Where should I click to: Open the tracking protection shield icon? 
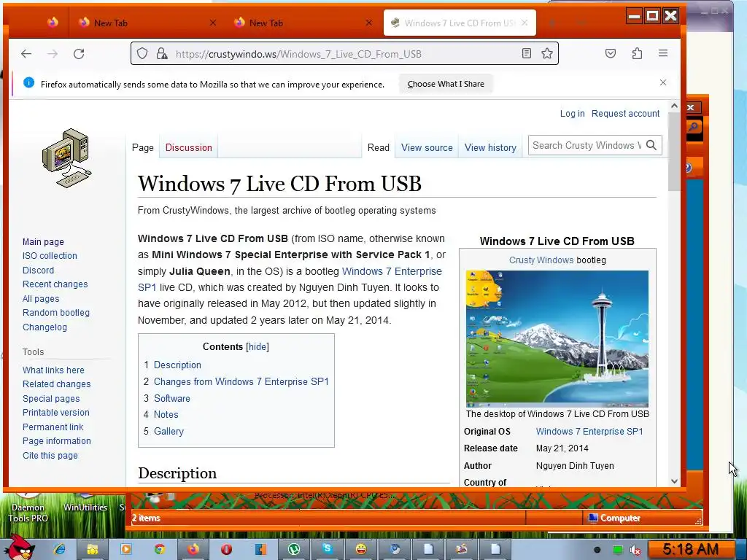(x=142, y=53)
